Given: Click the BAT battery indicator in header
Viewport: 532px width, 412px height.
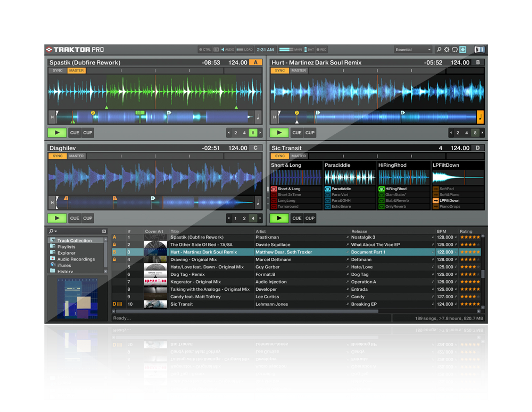Looking at the screenshot, I should point(309,50).
